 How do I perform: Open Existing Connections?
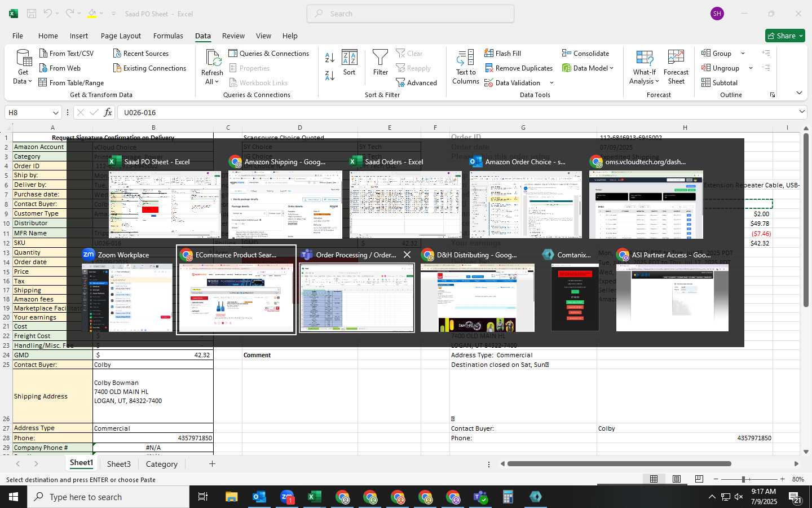point(149,68)
